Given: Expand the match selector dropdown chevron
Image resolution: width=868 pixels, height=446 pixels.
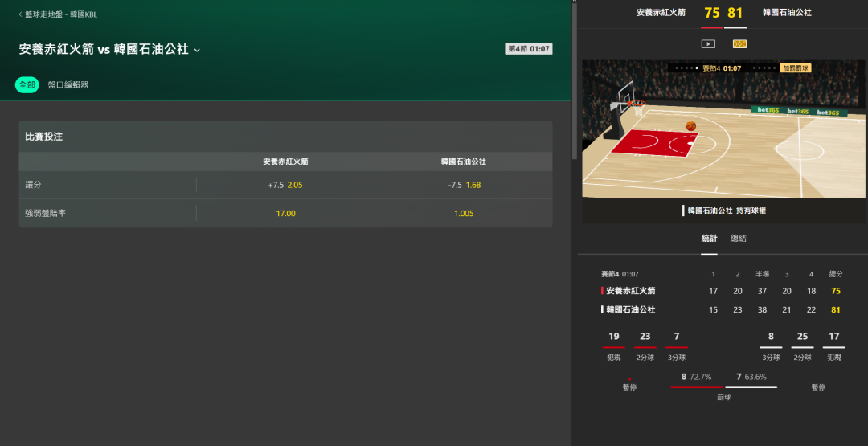Looking at the screenshot, I should pyautogui.click(x=198, y=51).
